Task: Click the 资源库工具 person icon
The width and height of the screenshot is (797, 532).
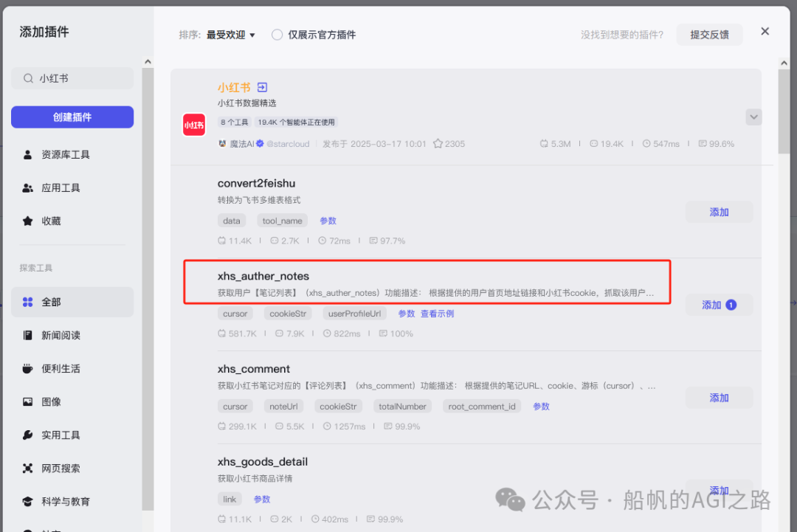Action: pos(27,154)
